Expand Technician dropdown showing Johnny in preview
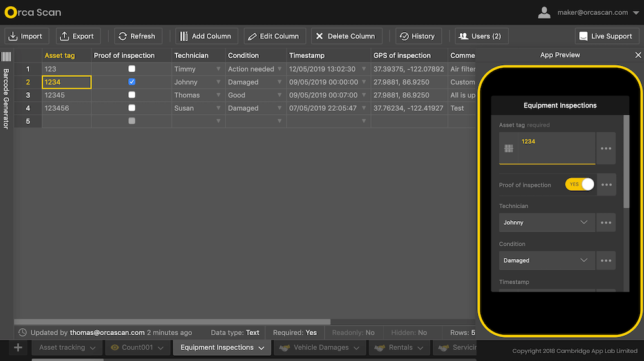Screen dimensions: 644x361 click(x=547, y=222)
